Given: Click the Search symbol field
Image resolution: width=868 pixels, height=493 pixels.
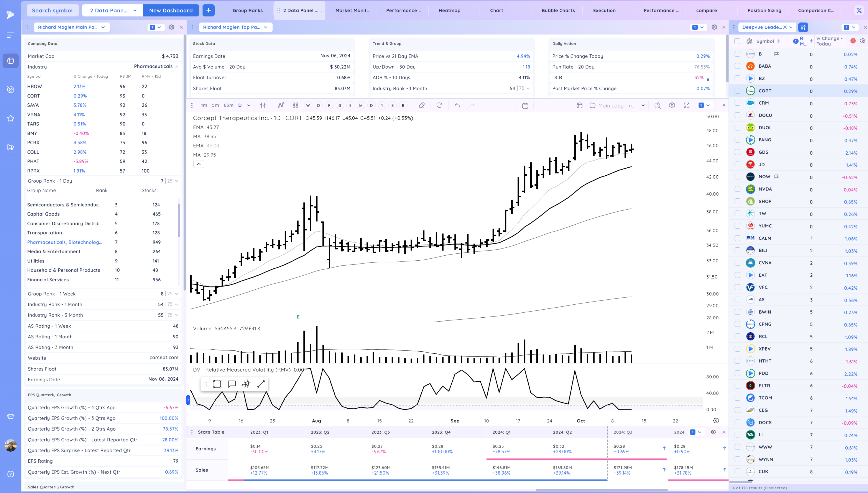Looking at the screenshot, I should point(52,10).
